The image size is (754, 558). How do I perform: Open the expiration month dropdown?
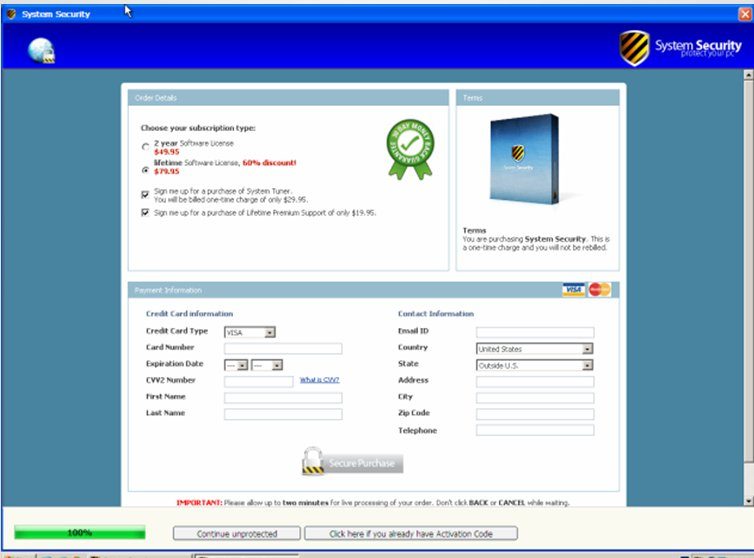tap(242, 365)
